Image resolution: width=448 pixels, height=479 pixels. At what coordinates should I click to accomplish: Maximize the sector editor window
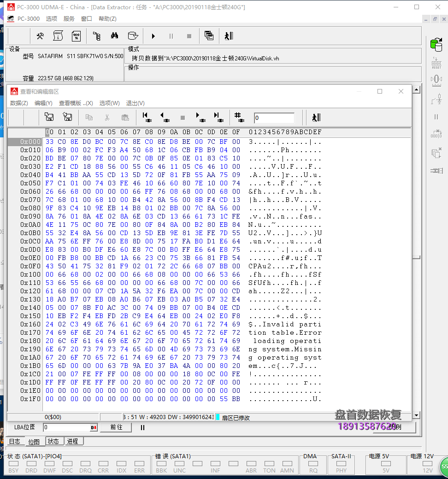point(380,91)
